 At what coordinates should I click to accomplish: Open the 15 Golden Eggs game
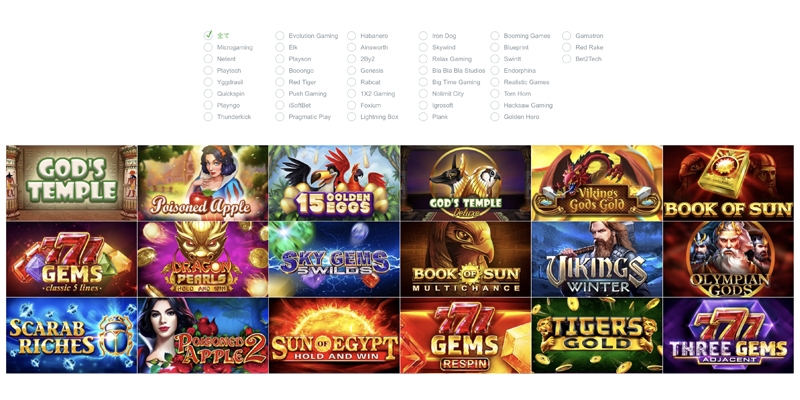point(334,183)
